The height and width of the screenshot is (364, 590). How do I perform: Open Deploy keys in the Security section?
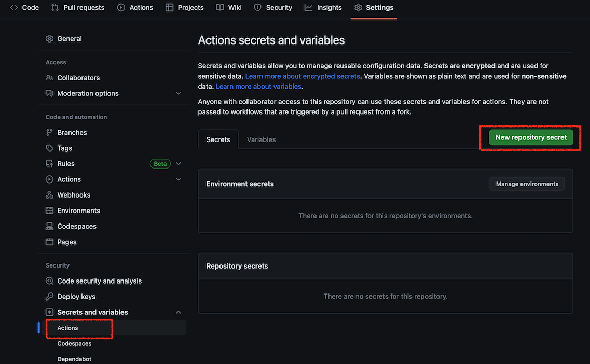pos(76,296)
